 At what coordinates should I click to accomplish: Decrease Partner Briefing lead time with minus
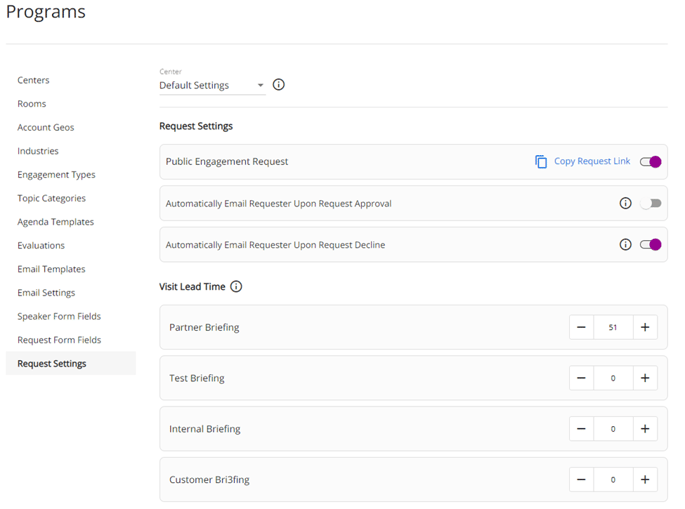pyautogui.click(x=581, y=327)
